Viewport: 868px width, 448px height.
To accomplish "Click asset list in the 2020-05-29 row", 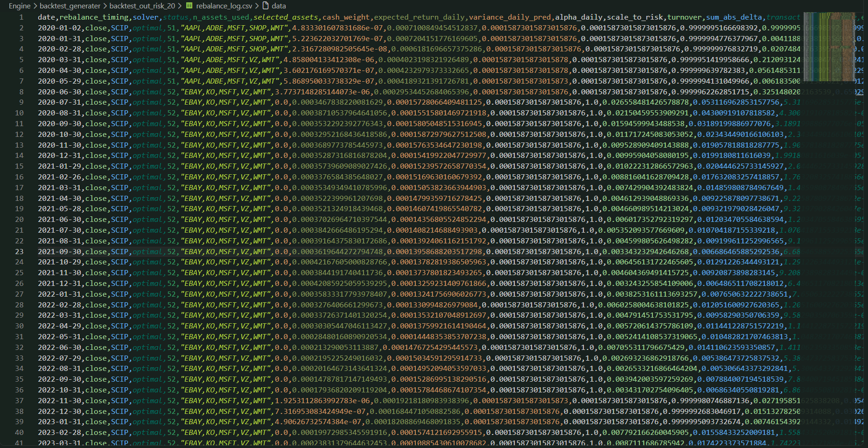I will coord(230,81).
